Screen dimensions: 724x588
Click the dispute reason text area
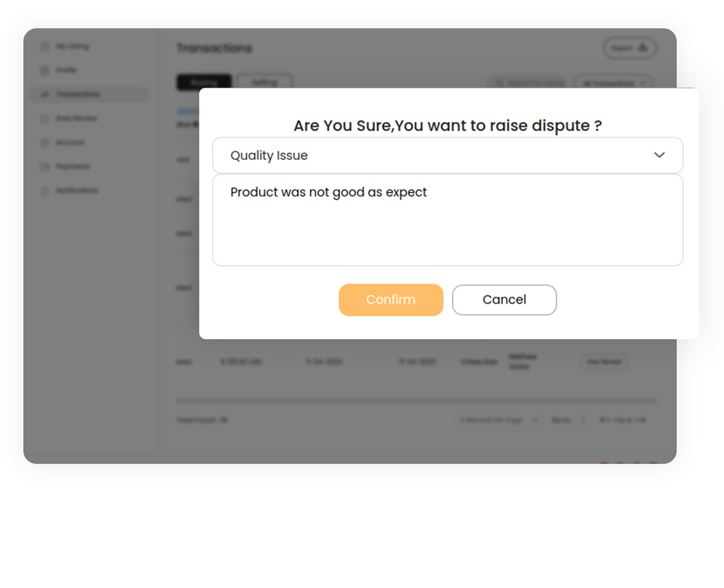pyautogui.click(x=447, y=220)
